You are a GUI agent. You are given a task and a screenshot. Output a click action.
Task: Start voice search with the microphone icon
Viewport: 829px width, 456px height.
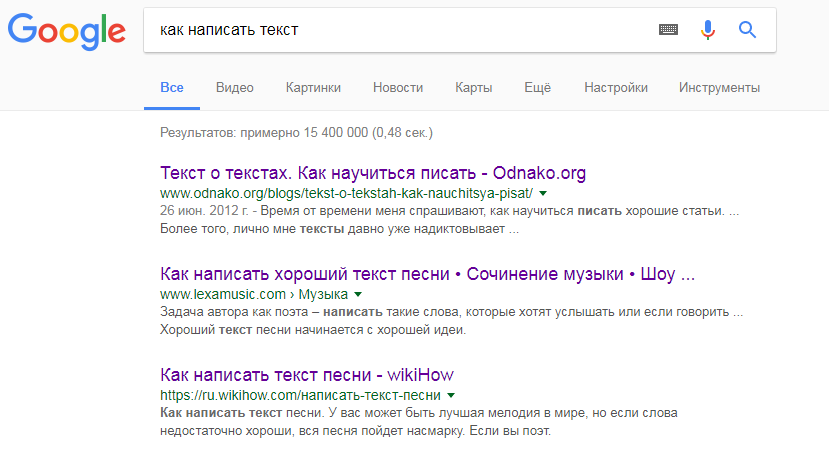(x=707, y=30)
